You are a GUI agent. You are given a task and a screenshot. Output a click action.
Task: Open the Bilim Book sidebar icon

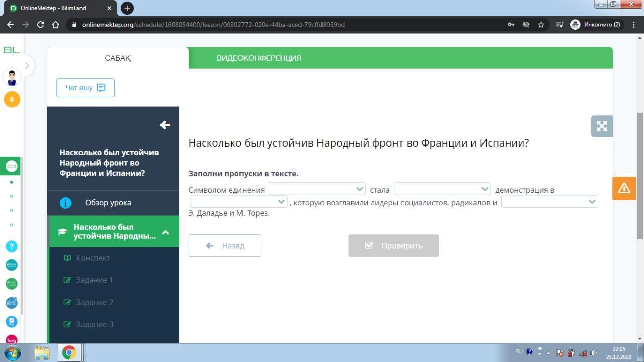click(11, 303)
